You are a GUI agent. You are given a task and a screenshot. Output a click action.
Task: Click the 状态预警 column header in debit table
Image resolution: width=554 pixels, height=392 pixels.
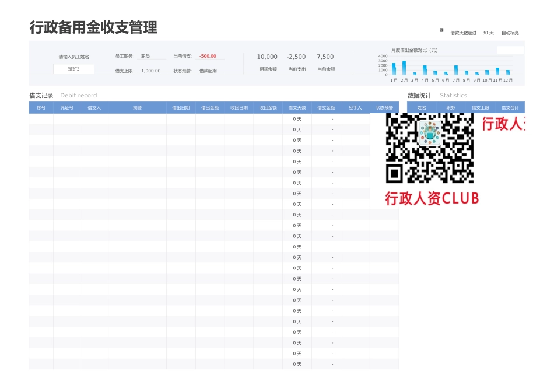[383, 107]
